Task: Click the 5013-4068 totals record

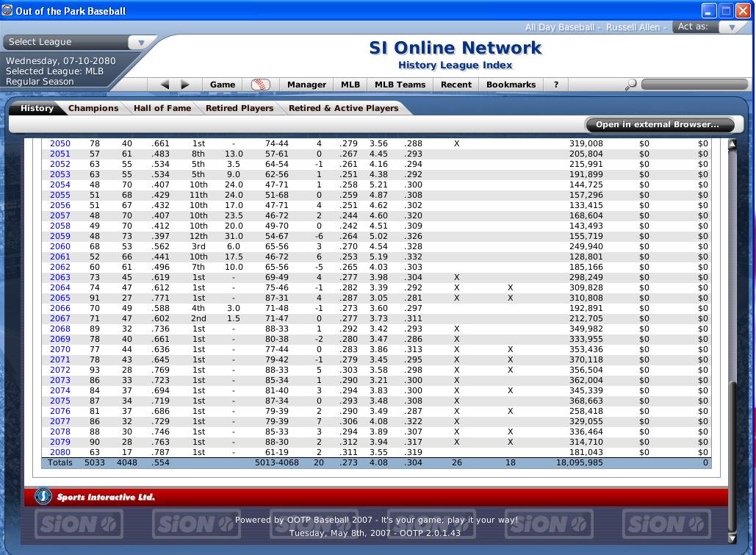Action: tap(277, 463)
